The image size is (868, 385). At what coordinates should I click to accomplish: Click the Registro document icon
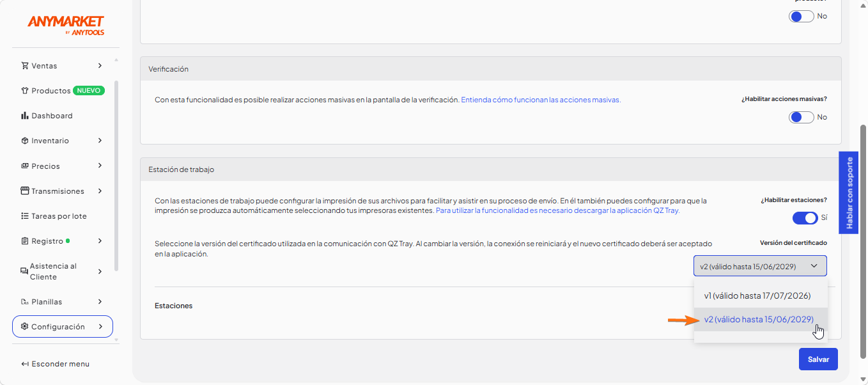pyautogui.click(x=25, y=241)
